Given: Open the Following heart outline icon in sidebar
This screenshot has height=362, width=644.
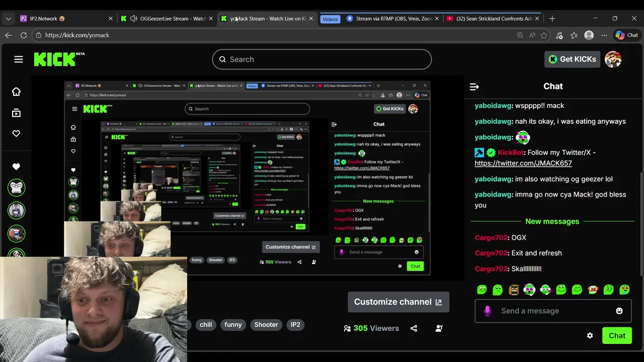Looking at the screenshot, I should point(16,133).
